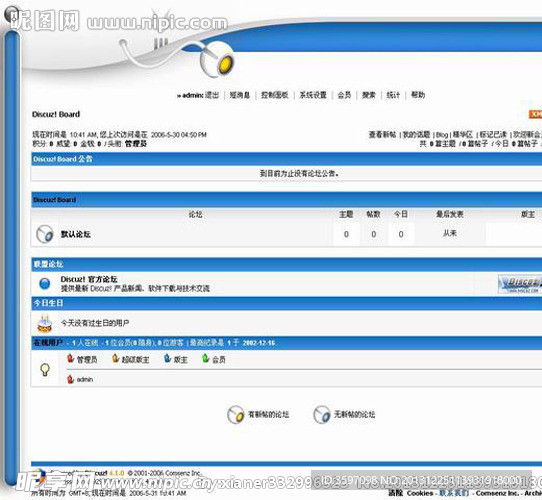Click the 超级版主 legend icon

pos(115,359)
